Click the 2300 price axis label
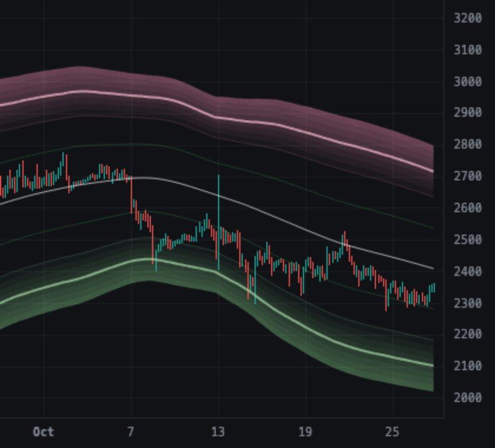495x448 pixels. coord(467,303)
